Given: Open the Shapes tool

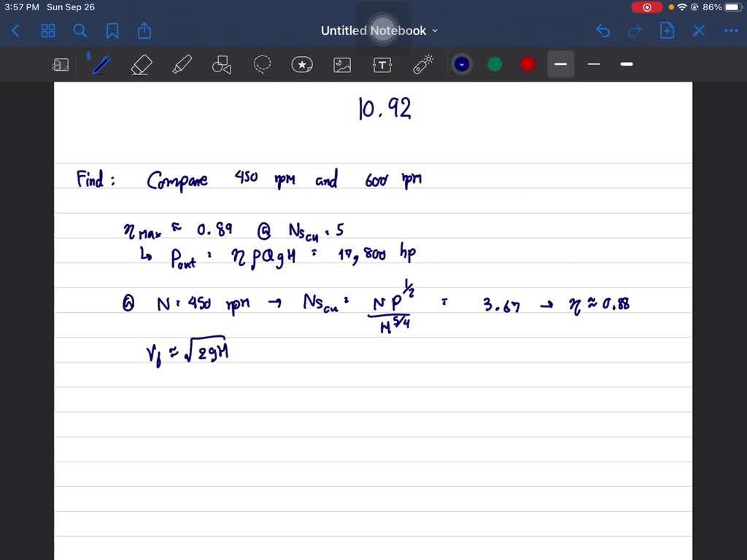Looking at the screenshot, I should [221, 64].
